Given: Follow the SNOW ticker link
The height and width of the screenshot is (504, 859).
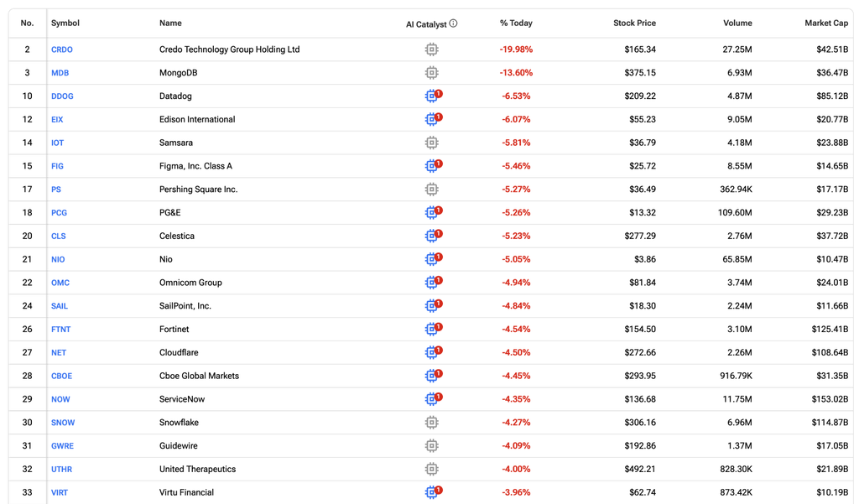Looking at the screenshot, I should 63,423.
